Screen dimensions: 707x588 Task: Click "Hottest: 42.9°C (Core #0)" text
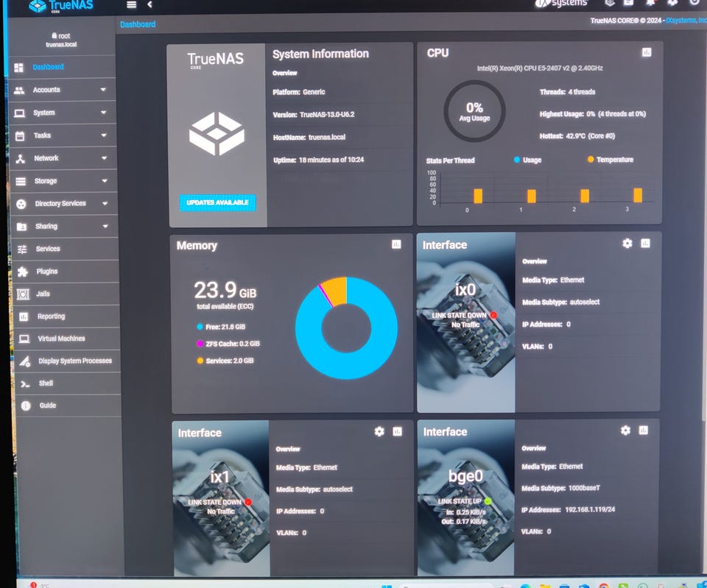pyautogui.click(x=577, y=135)
